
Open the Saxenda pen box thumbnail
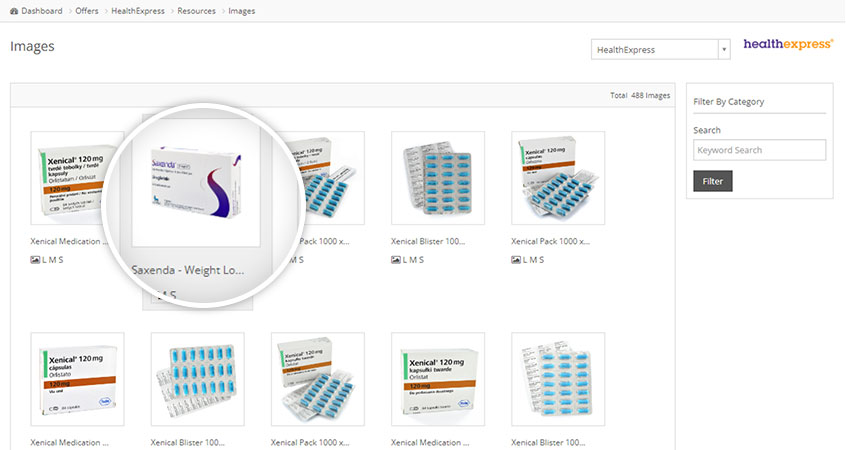point(196,181)
